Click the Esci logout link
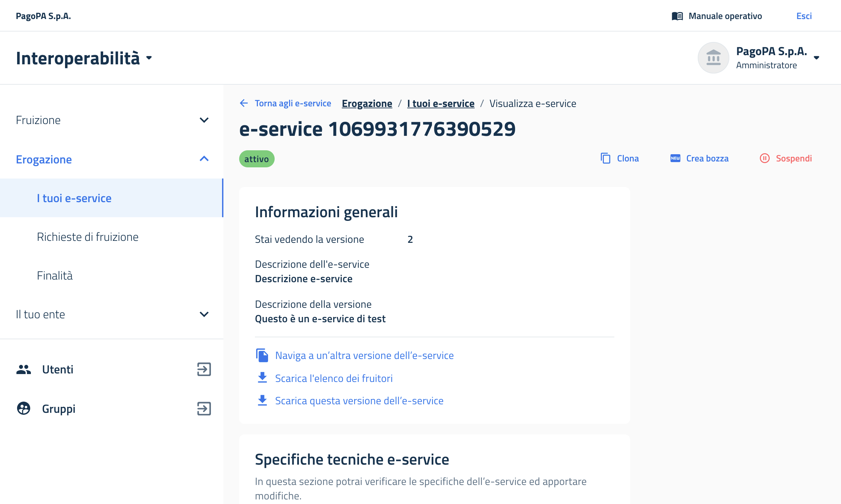The image size is (841, 504). (x=804, y=16)
